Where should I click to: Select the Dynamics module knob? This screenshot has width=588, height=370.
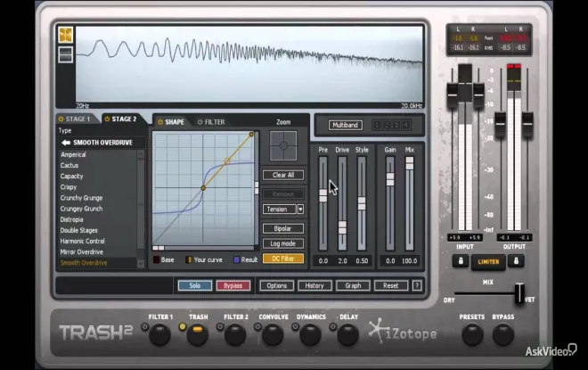point(310,334)
